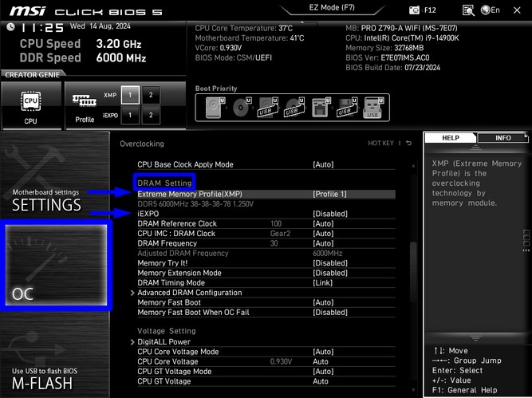Enable iEXPO profile 2 toggle
Image resolution: width=532 pixels, height=398 pixels.
pyautogui.click(x=151, y=115)
